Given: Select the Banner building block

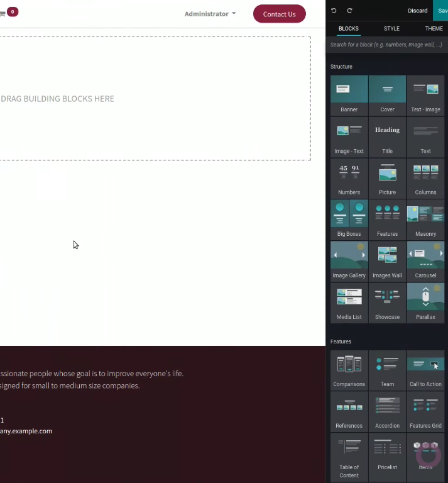Looking at the screenshot, I should 349,96.
